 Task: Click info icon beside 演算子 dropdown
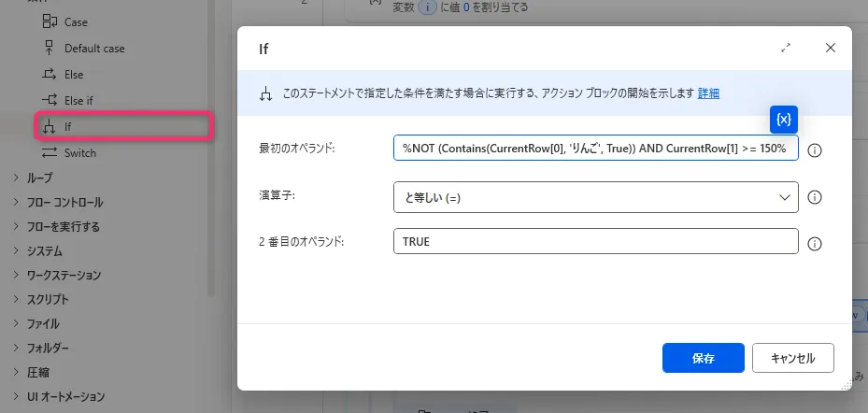pos(814,197)
